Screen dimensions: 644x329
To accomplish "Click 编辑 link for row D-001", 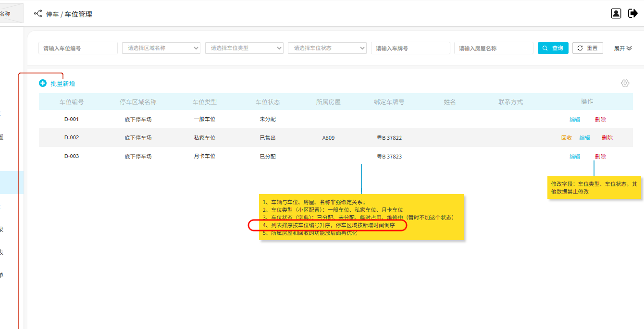I will pos(574,120).
